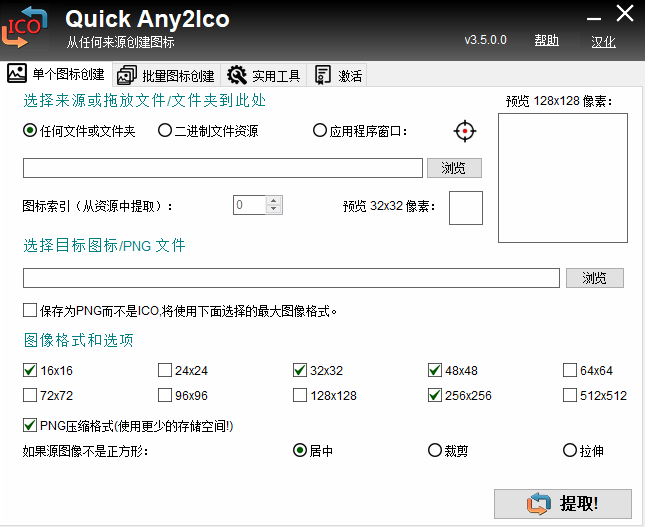This screenshot has width=645, height=527.
Task: Select 拉伸 radio option
Action: pyautogui.click(x=583, y=451)
